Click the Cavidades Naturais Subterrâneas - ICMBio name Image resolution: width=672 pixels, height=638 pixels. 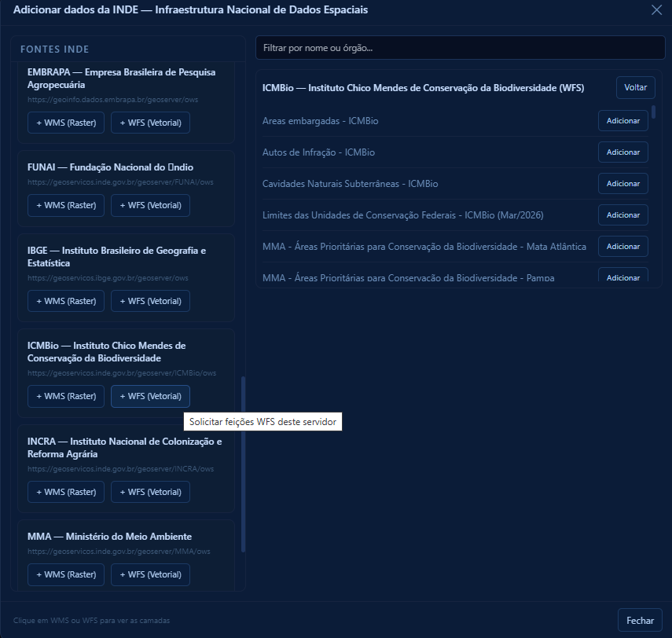click(x=350, y=183)
